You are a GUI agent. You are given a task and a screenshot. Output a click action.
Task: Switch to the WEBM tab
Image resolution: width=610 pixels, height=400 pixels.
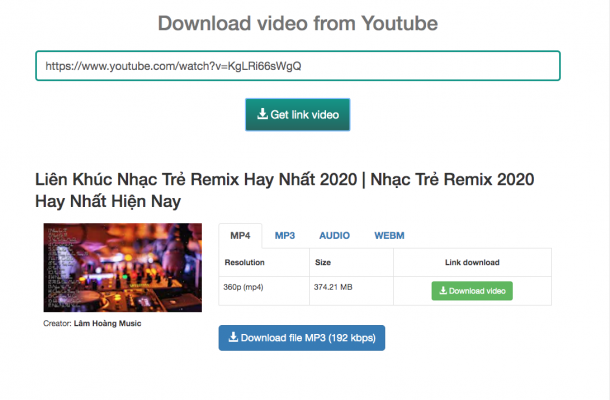(x=389, y=235)
